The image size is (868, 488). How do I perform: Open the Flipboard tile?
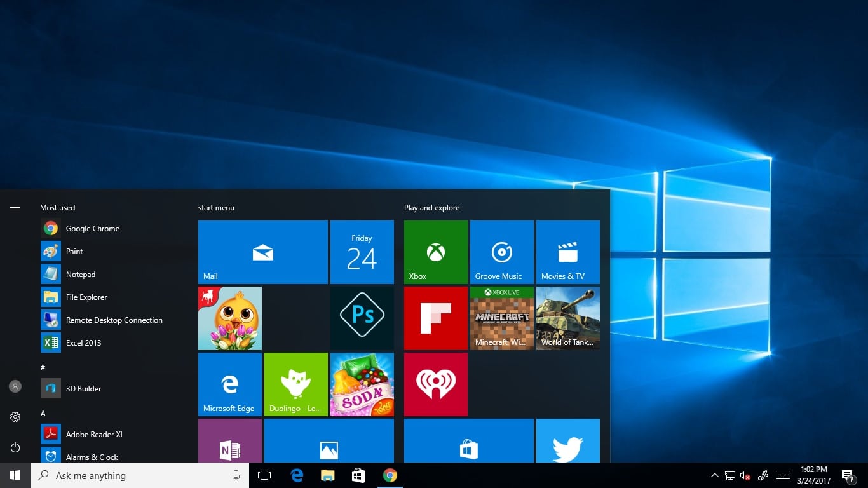pos(436,318)
